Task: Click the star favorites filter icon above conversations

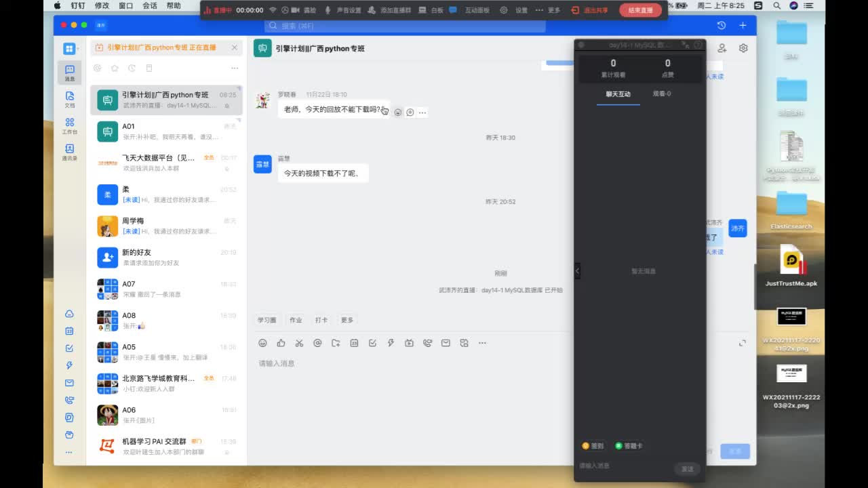Action: coord(115,68)
